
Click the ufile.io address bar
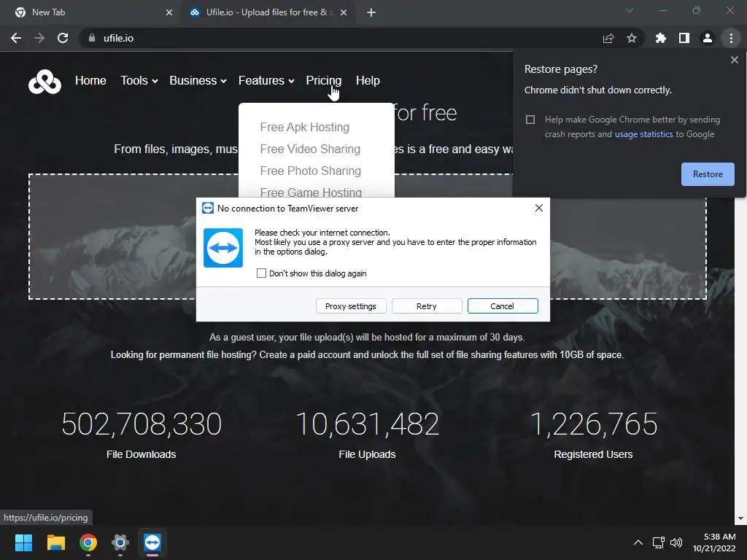343,38
